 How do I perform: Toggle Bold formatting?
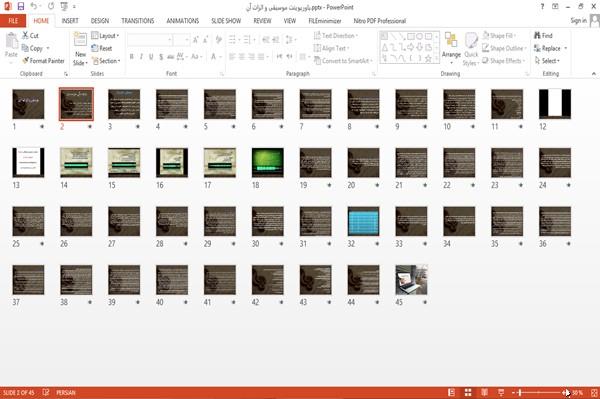coord(132,57)
